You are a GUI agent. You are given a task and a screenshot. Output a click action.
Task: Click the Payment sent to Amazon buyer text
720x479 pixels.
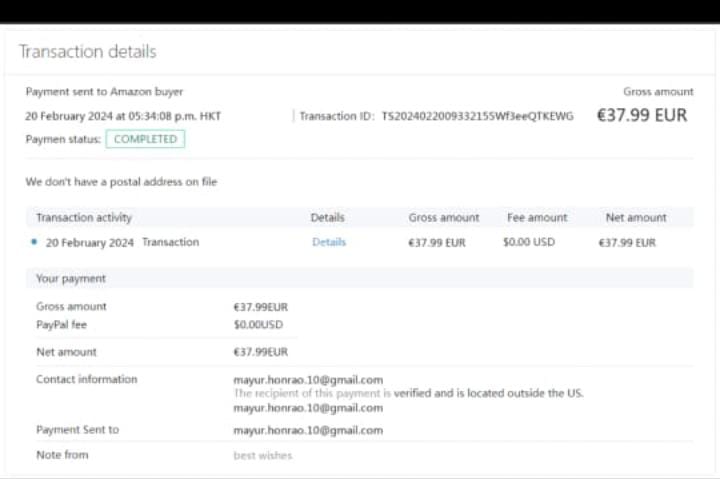[104, 91]
